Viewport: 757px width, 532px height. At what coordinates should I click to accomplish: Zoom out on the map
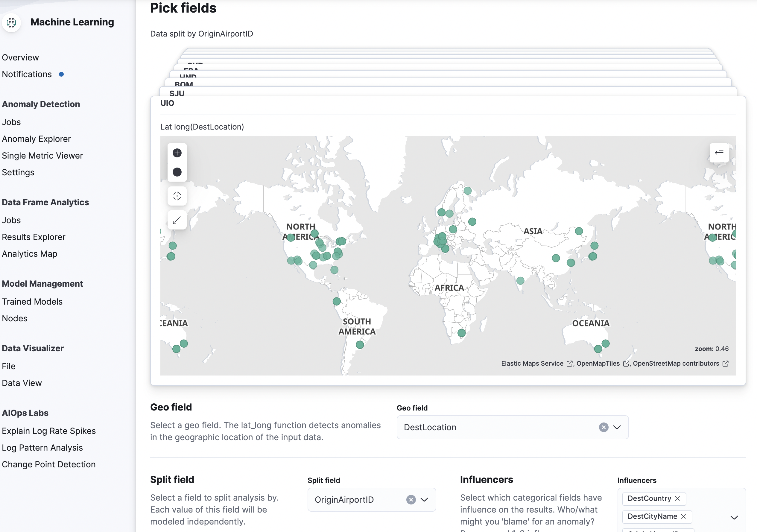(177, 172)
